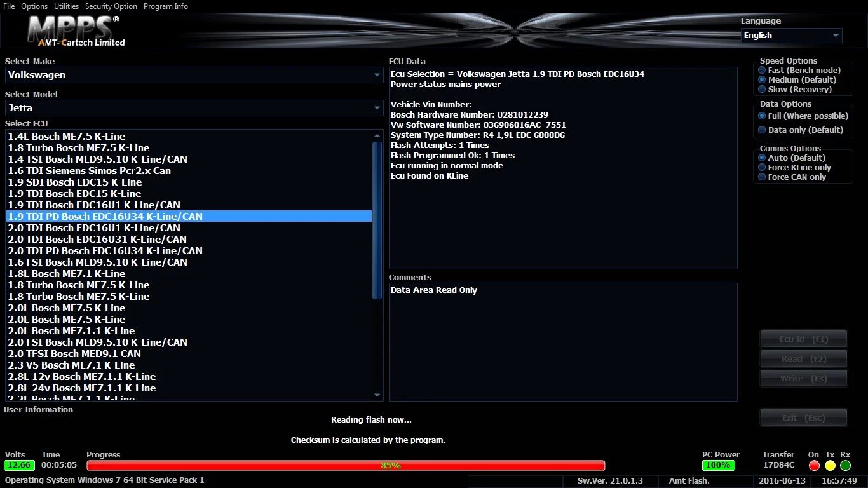This screenshot has width=868, height=488.
Task: Open the Security Option menu
Action: click(x=111, y=6)
